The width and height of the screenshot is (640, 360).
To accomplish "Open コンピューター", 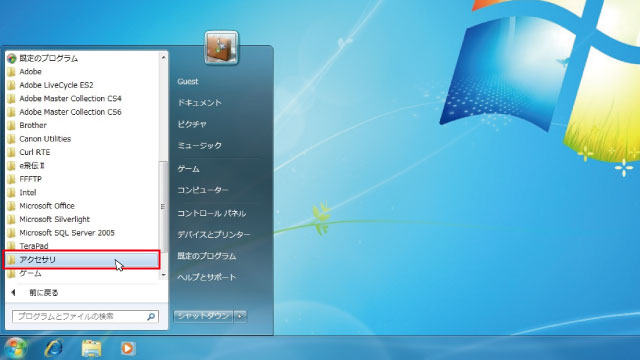I will click(203, 190).
